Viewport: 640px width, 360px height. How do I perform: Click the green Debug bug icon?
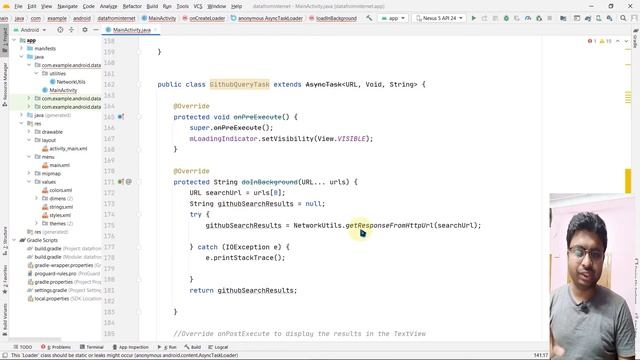point(506,18)
